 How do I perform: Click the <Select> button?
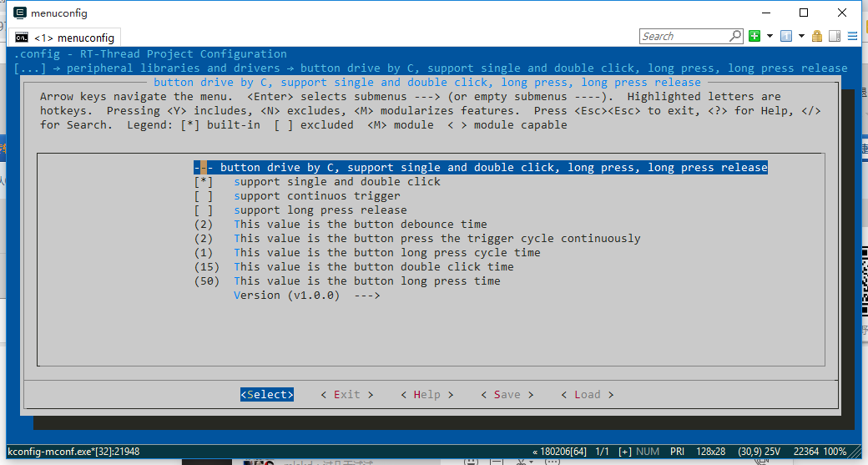[267, 395]
